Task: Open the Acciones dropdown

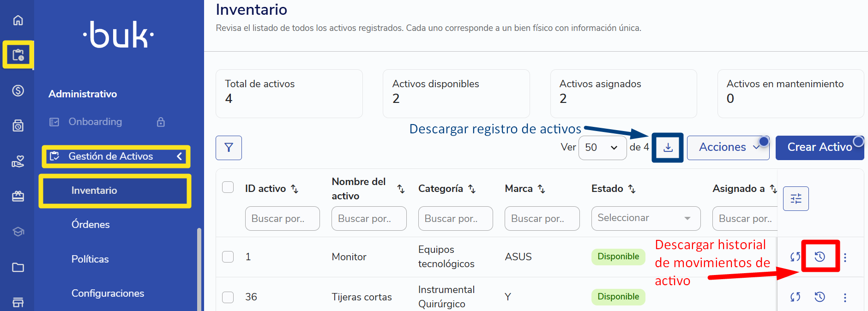Action: click(728, 148)
